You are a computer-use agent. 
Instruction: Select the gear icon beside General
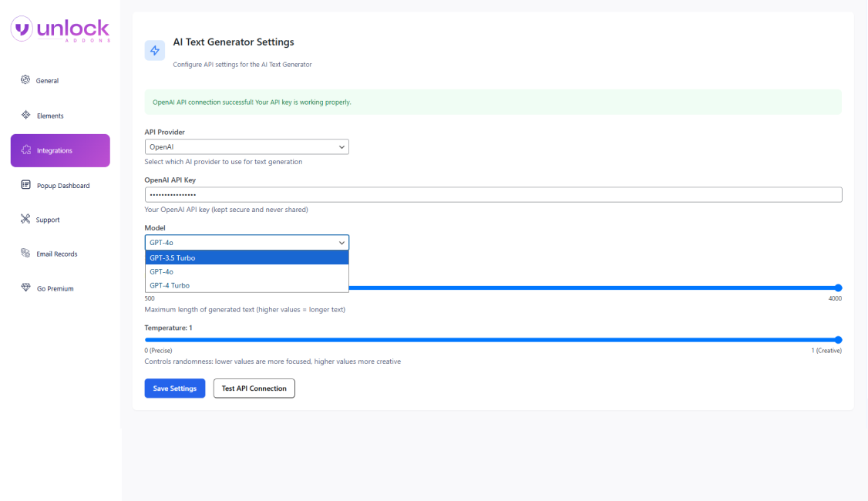(x=26, y=80)
